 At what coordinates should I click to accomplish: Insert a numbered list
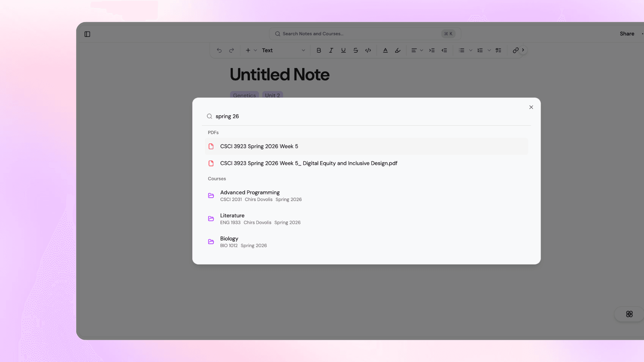point(480,50)
